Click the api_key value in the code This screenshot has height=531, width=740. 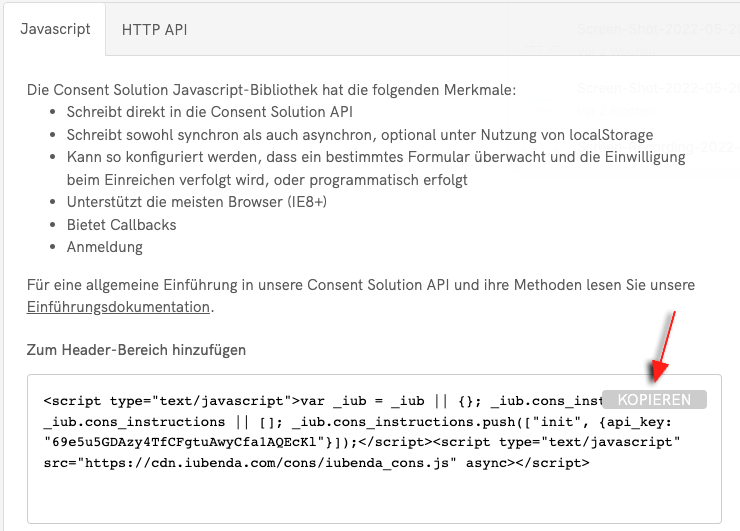(187, 441)
